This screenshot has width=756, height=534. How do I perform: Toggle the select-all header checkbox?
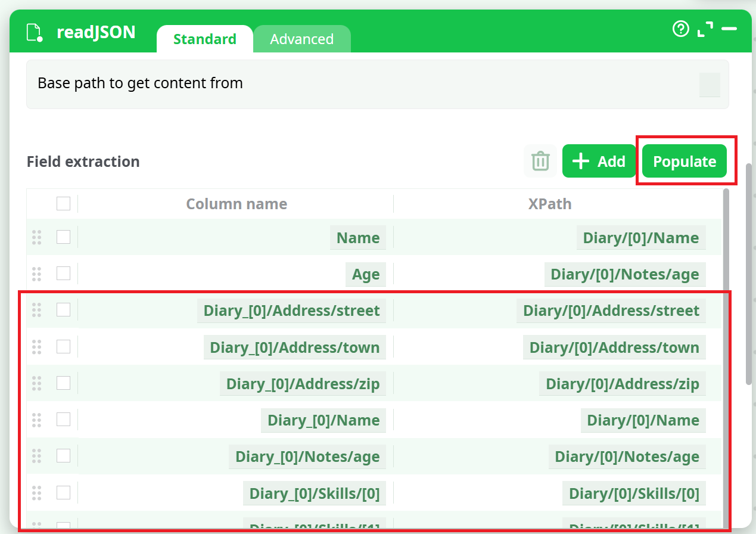[x=63, y=204]
